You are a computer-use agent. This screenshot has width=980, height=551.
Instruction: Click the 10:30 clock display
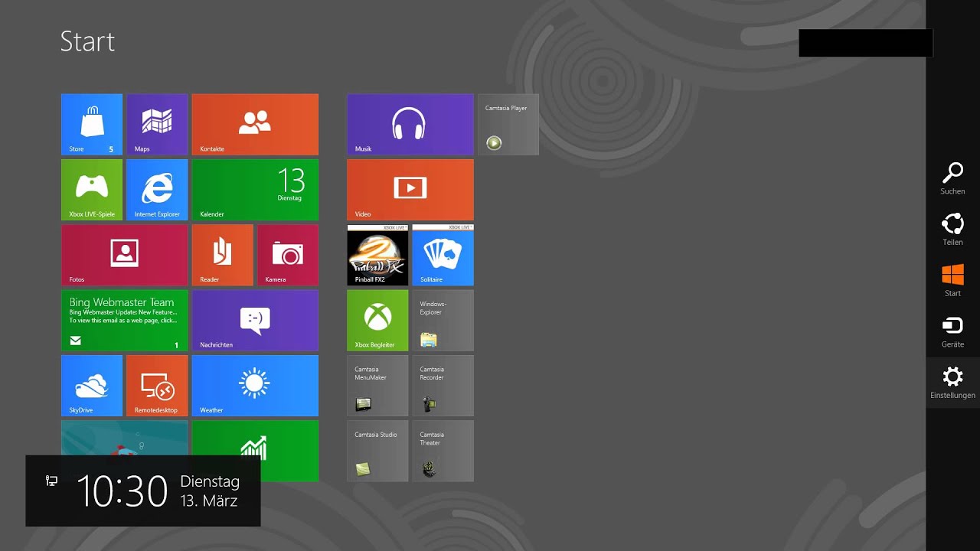tap(122, 491)
